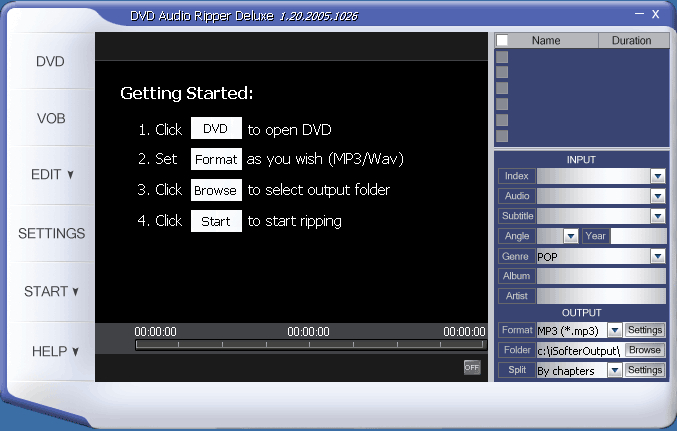Screen dimensions: 677x431
Task: Open the Subtitle dropdown arrow
Action: point(658,216)
